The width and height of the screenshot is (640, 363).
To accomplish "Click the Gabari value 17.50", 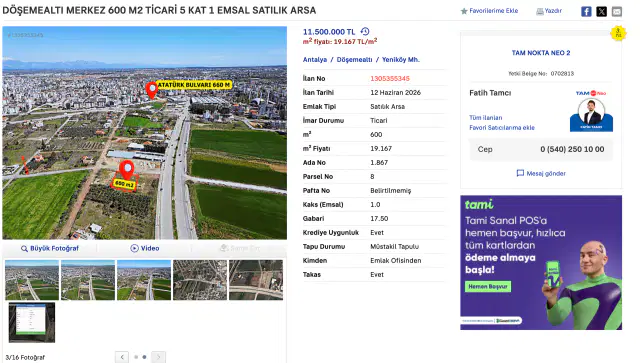I will pyautogui.click(x=379, y=218).
